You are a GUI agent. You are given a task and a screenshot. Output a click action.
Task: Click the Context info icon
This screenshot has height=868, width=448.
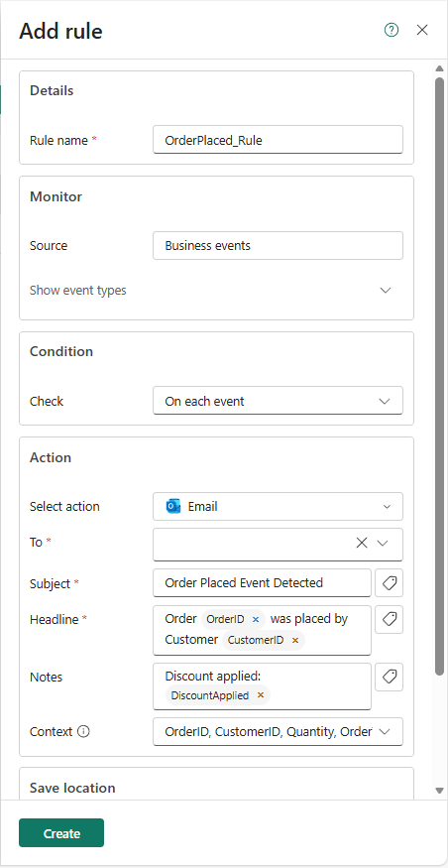83,732
